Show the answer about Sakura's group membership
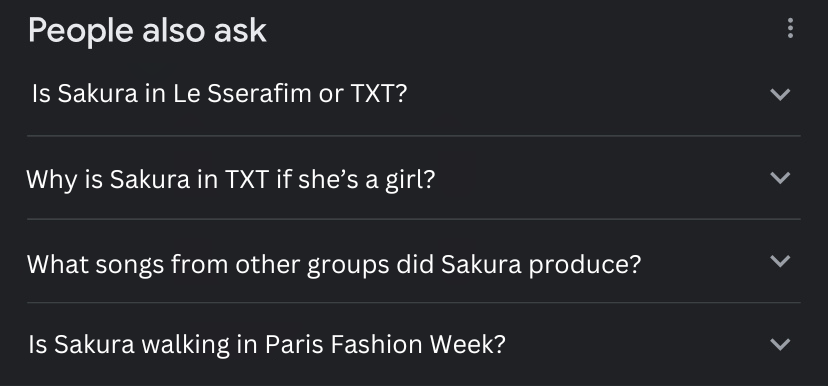Viewport: 828px width, 386px height. point(413,94)
